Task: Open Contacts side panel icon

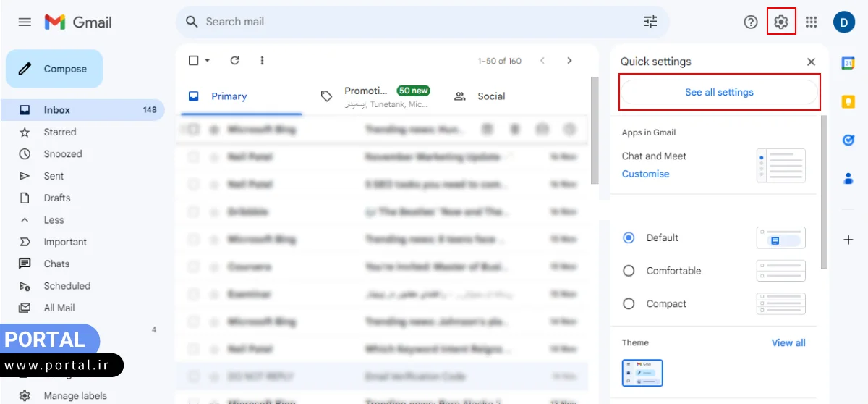Action: (x=848, y=177)
